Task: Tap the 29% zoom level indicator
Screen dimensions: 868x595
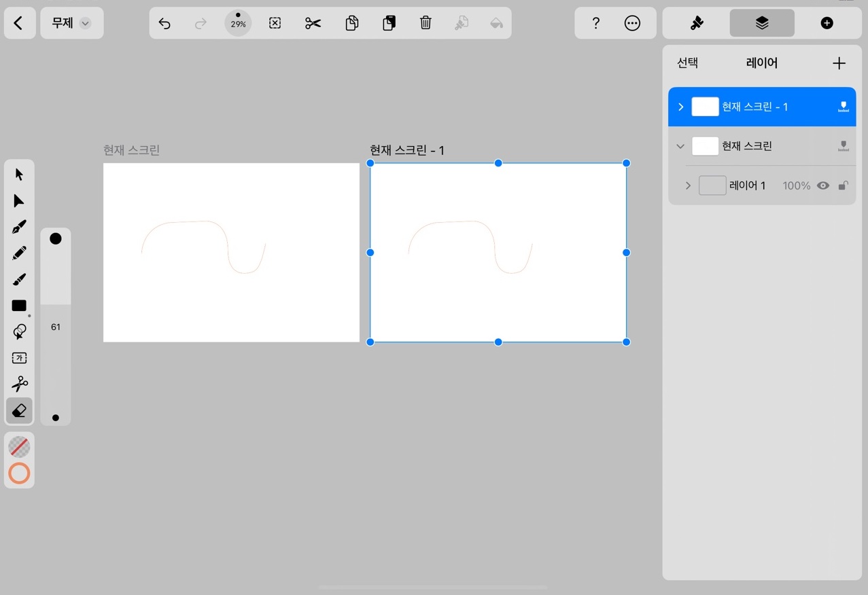Action: click(238, 23)
